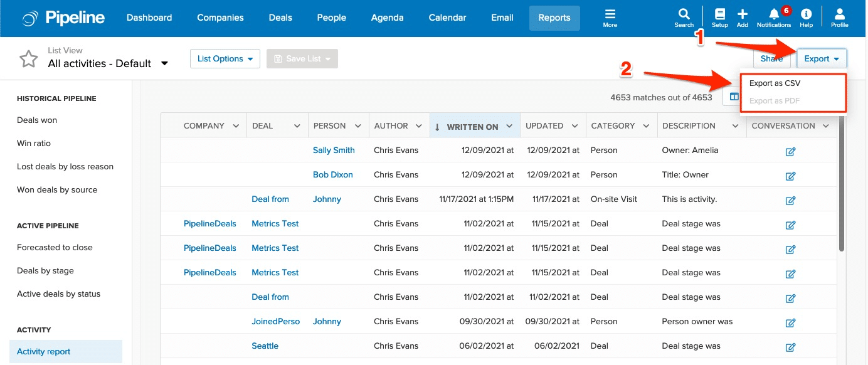This screenshot has width=868, height=365.
Task: Open the Sally Smith person link
Action: tap(334, 151)
